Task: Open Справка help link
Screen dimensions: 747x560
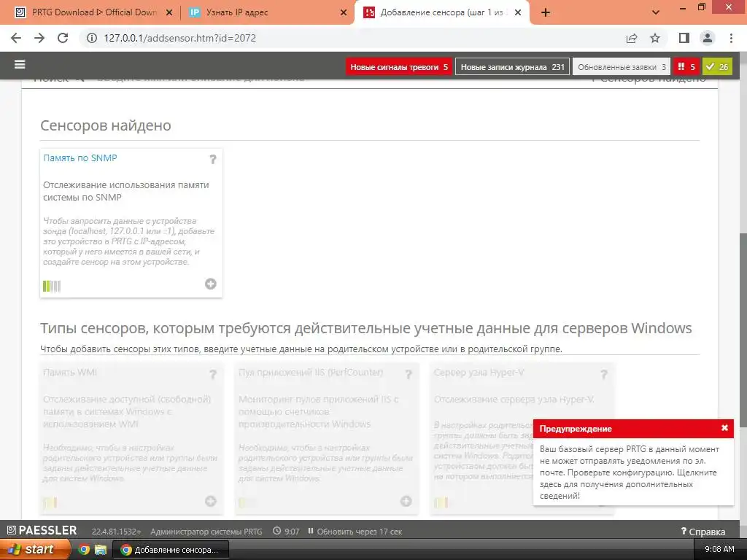Action: (703, 532)
